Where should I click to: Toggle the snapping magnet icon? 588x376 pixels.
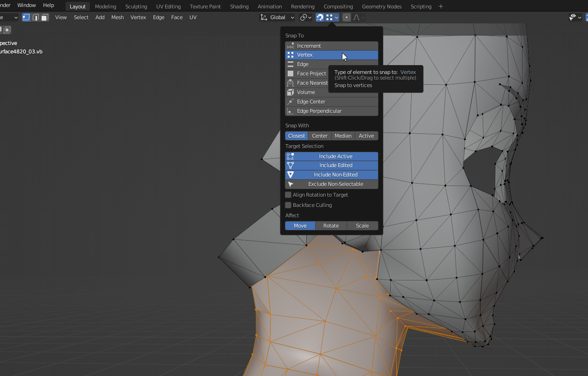click(x=320, y=17)
